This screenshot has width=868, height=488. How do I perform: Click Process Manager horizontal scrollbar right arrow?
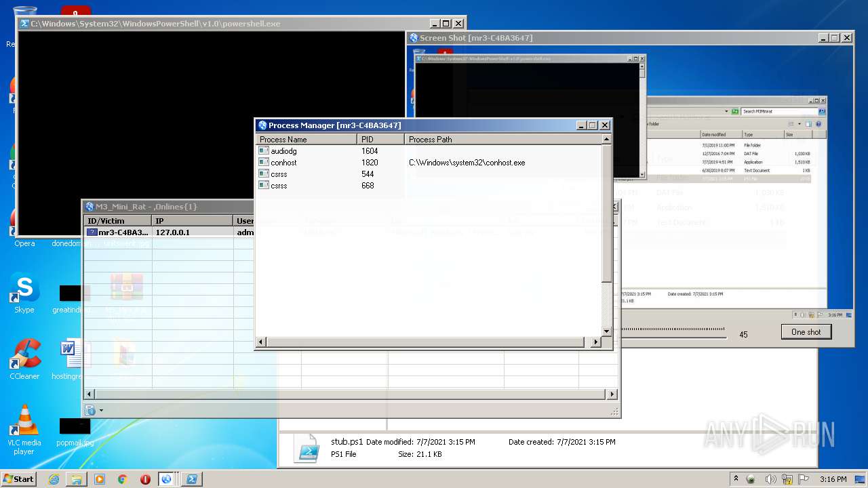pyautogui.click(x=596, y=342)
